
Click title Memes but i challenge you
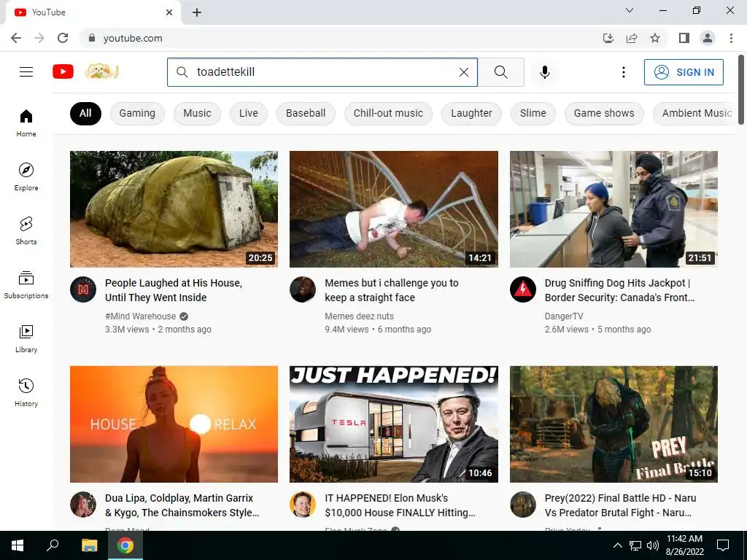(x=392, y=290)
